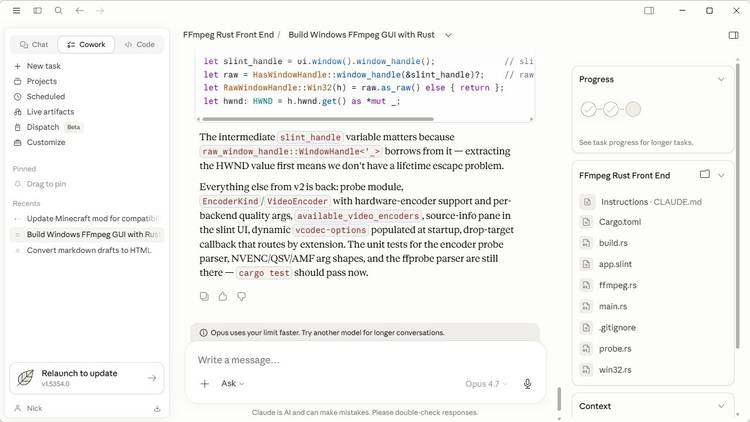750x422 pixels.
Task: Start voice input with the microphone icon
Action: pyautogui.click(x=527, y=384)
